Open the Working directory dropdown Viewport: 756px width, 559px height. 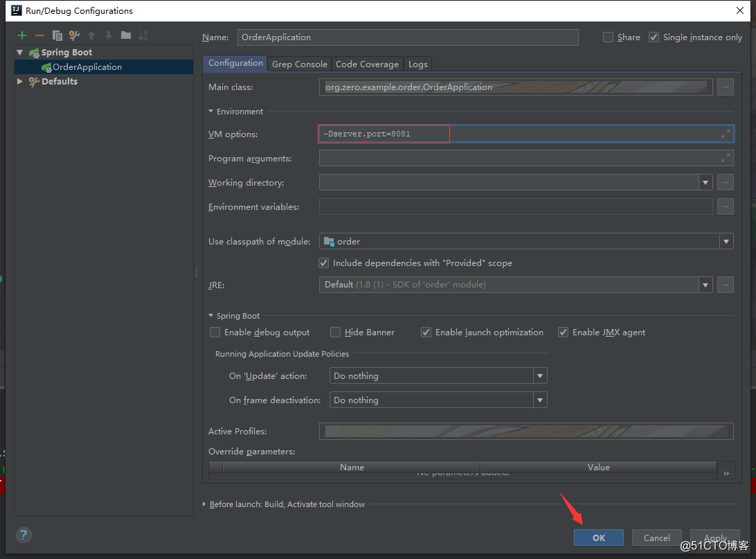[x=705, y=182]
